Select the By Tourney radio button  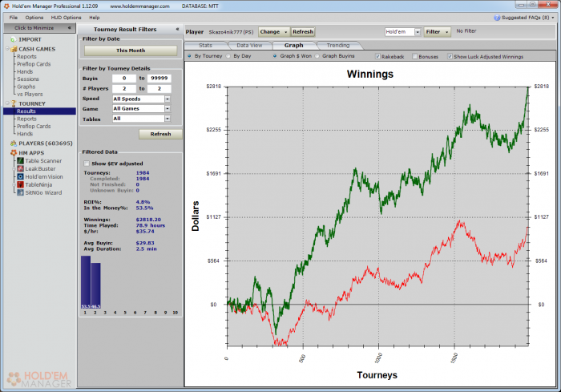(x=190, y=56)
